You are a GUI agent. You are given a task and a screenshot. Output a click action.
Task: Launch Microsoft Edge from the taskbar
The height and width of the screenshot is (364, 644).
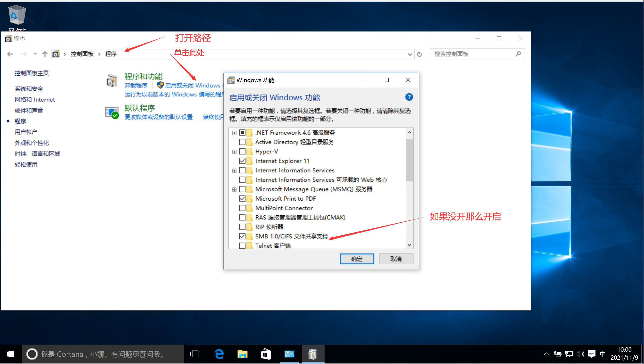tap(219, 354)
